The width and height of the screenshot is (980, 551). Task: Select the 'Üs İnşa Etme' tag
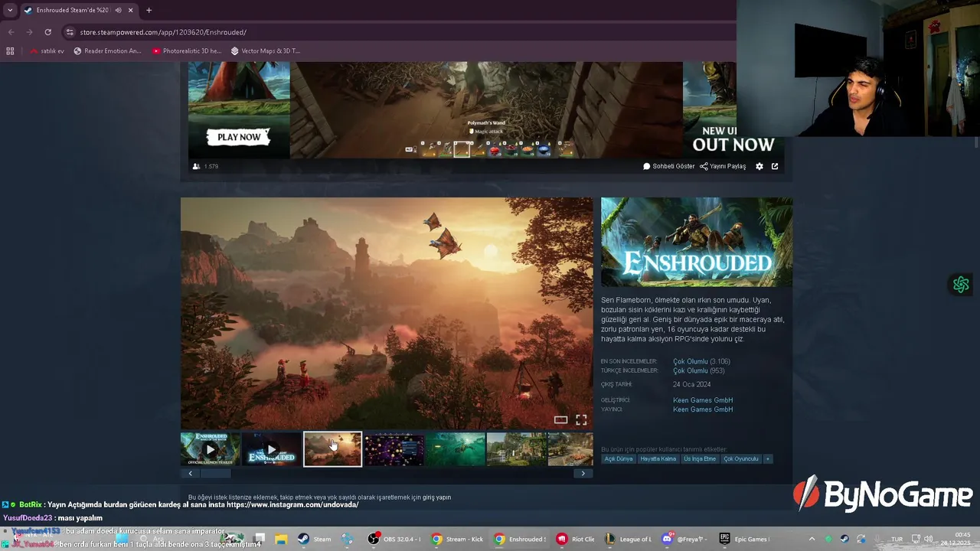click(x=700, y=459)
